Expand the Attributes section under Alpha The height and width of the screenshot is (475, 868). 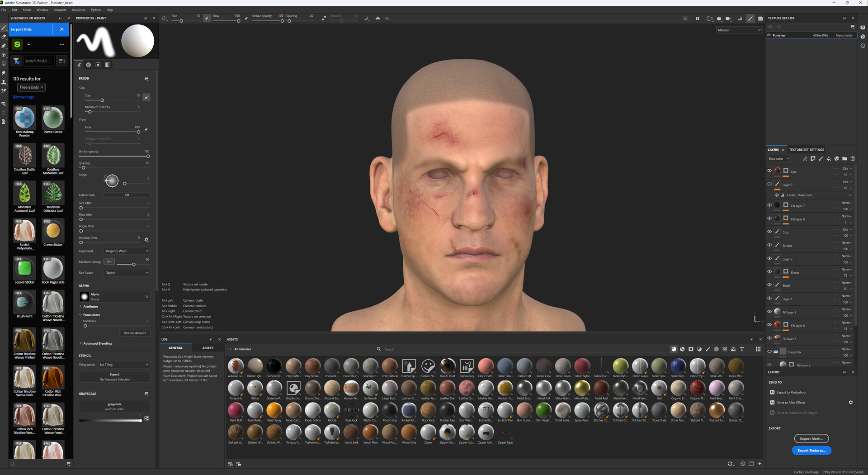(90, 306)
